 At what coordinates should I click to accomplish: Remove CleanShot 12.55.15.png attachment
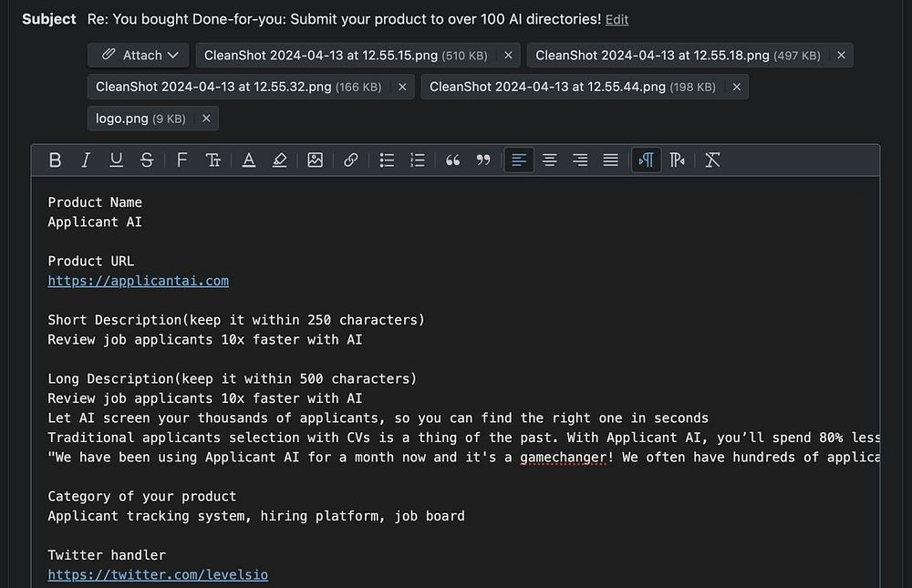point(508,56)
